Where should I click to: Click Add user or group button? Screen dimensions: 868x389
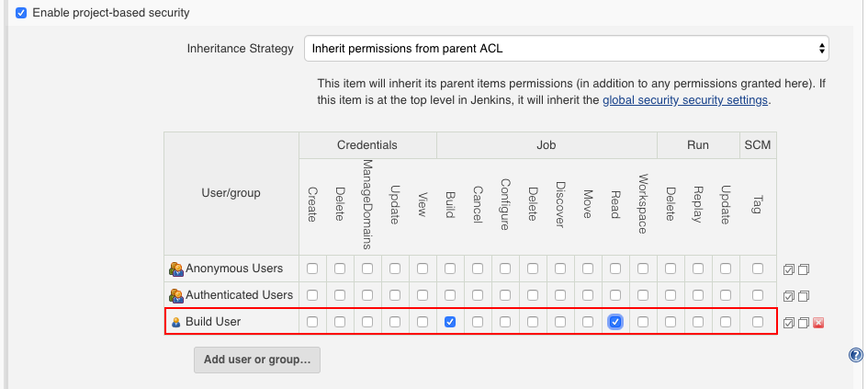[x=257, y=359]
